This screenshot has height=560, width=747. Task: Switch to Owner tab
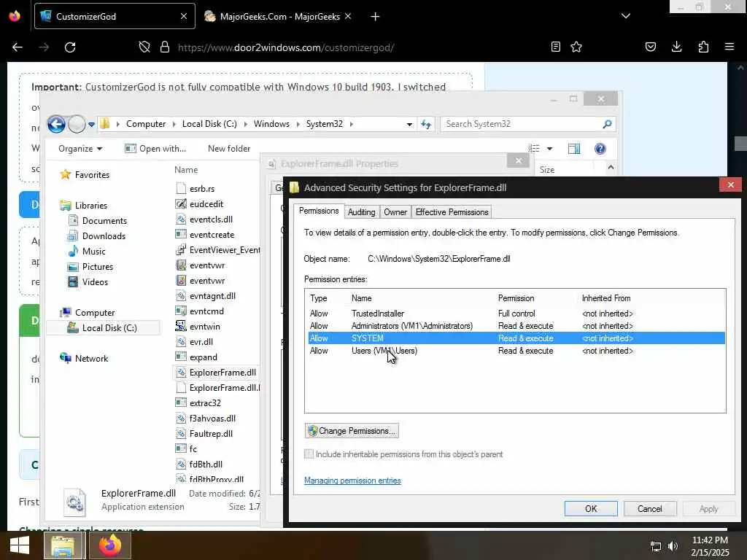pos(395,212)
